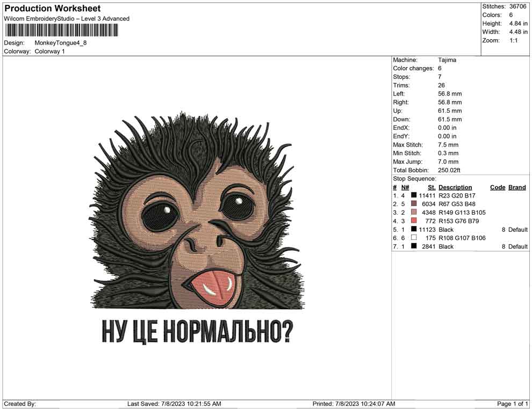Click the Down value "61.5 mm"
Screen dimensions: 532x409
point(450,119)
